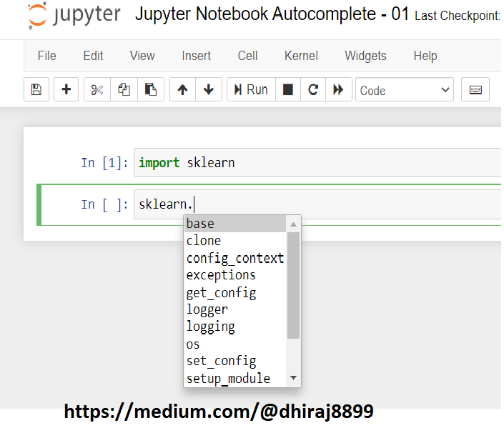Restart the kernel circular arrow icon
Viewport: 504px width, 433px height.
click(x=313, y=89)
